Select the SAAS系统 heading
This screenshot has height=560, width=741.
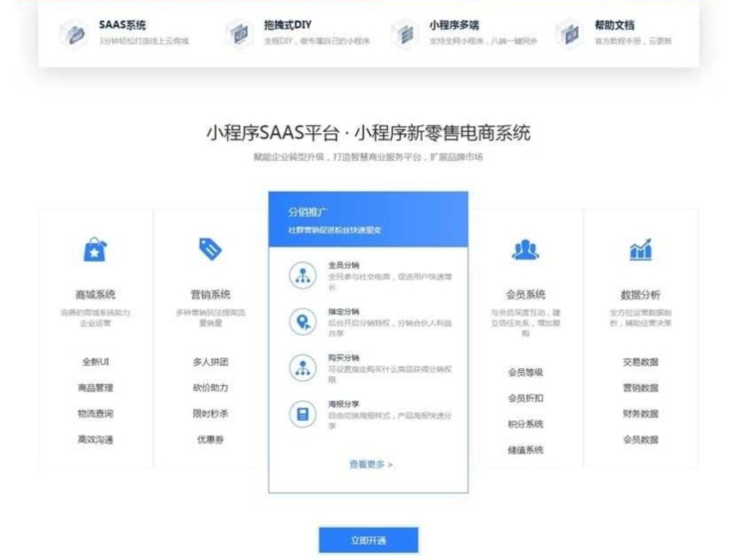coord(122,25)
